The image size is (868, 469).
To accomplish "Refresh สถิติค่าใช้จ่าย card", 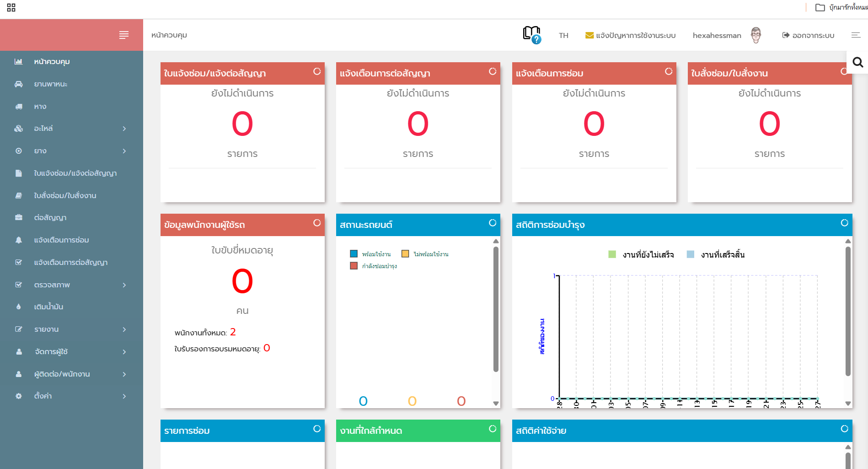I will point(845,429).
